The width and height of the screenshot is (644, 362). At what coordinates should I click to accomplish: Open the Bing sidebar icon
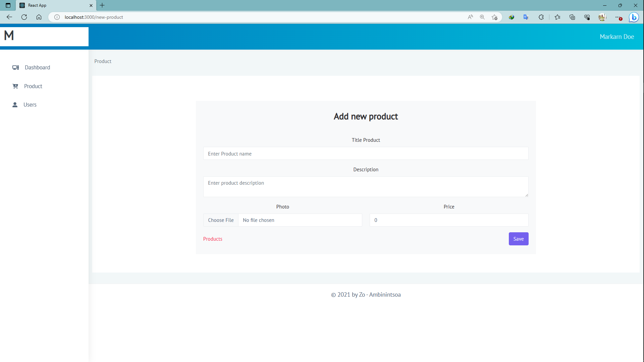coord(634,17)
